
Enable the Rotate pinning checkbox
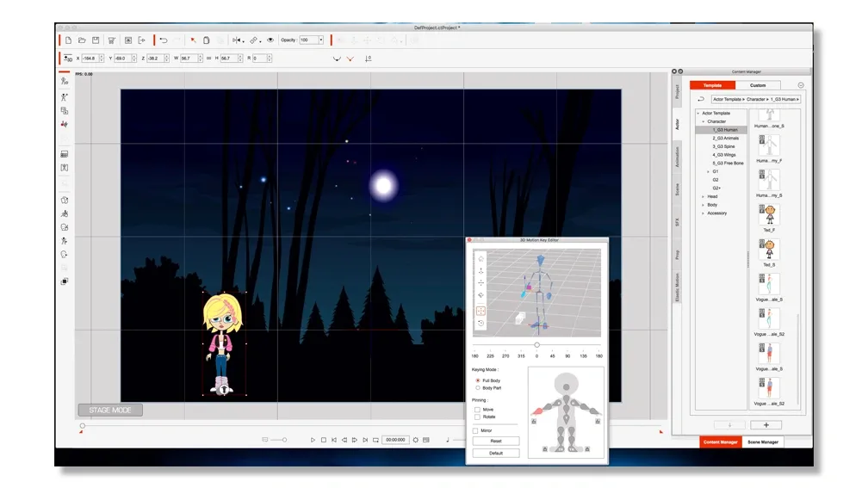pyautogui.click(x=477, y=417)
